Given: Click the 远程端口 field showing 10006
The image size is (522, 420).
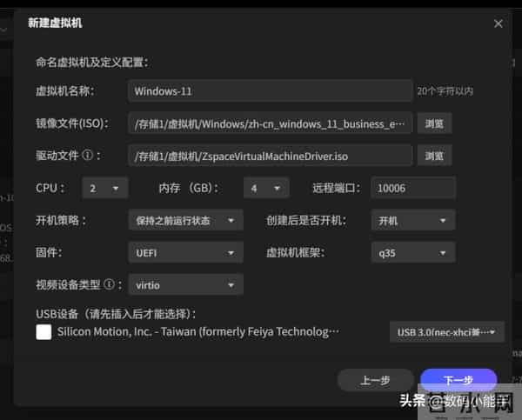Looking at the screenshot, I should pos(413,189).
